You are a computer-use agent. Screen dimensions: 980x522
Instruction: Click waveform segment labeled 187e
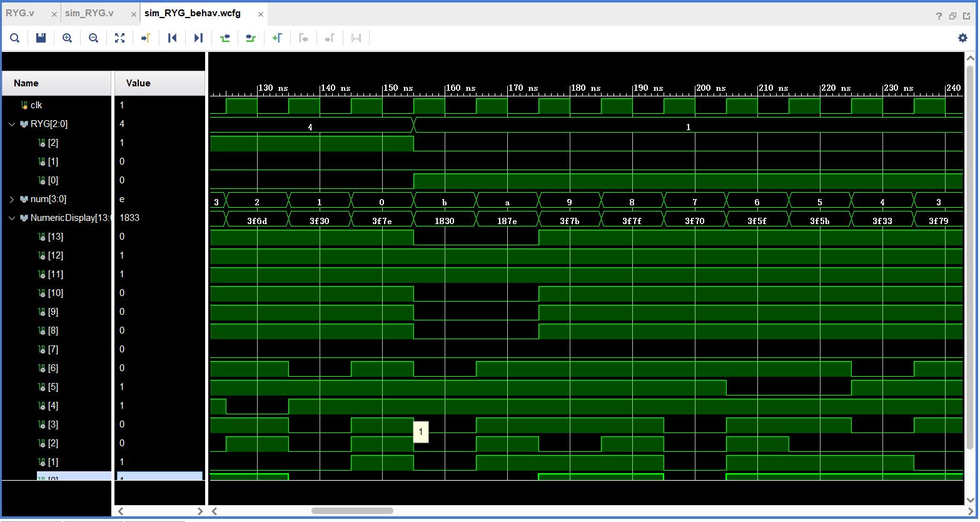click(507, 220)
